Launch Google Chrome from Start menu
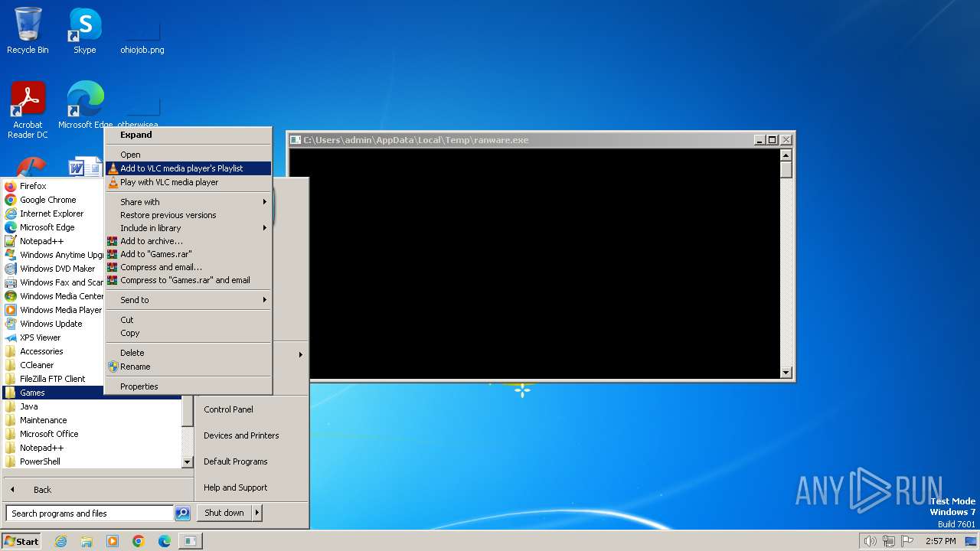 pos(47,200)
